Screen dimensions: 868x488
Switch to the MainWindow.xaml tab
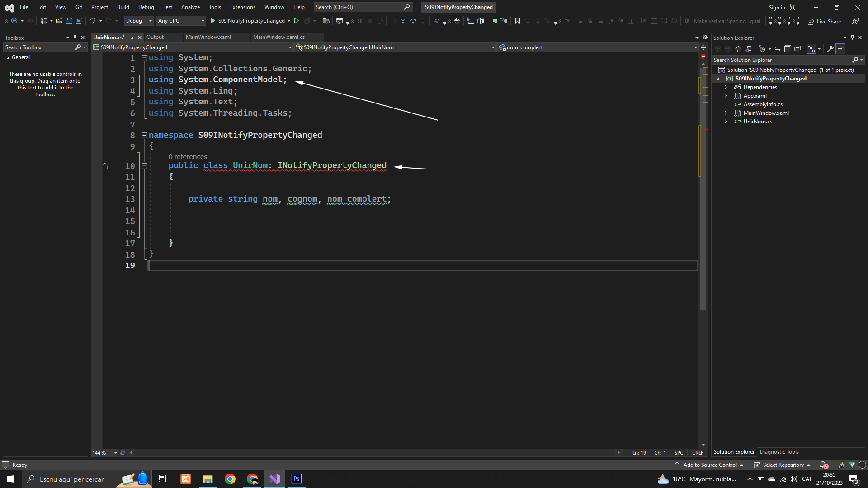(x=208, y=37)
